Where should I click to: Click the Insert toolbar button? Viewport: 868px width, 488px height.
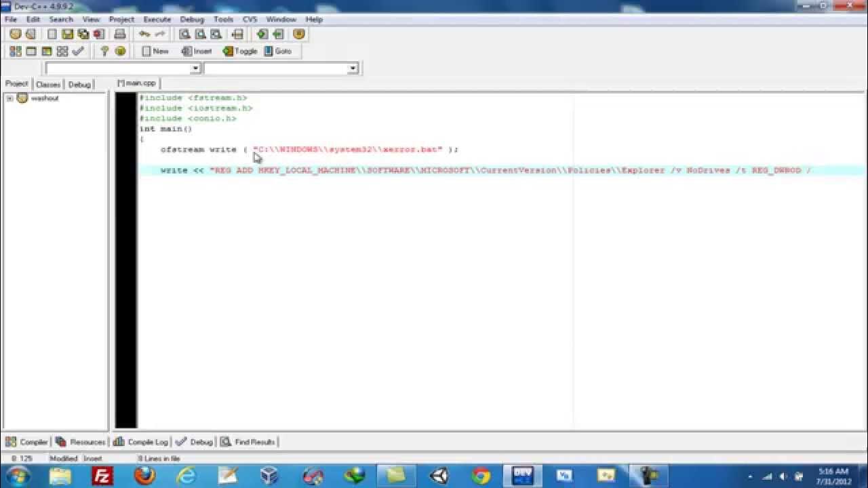197,51
